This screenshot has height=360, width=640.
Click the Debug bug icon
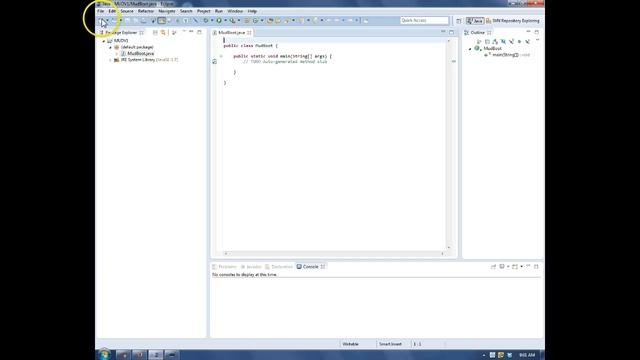click(x=206, y=20)
